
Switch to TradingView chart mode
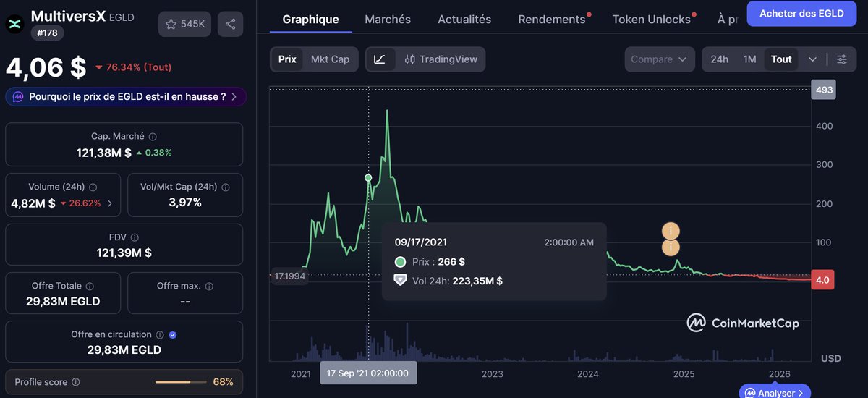click(x=441, y=59)
